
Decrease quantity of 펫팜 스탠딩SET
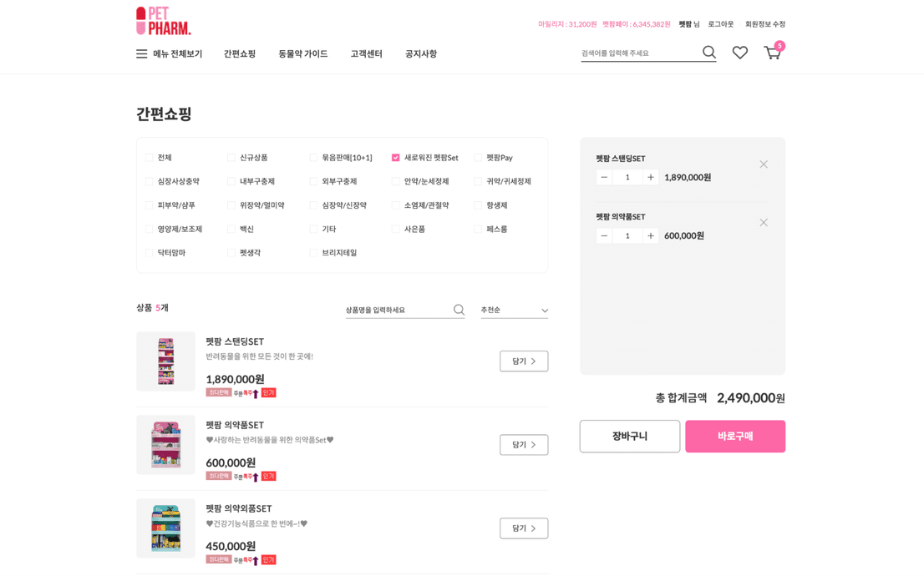[x=604, y=177]
